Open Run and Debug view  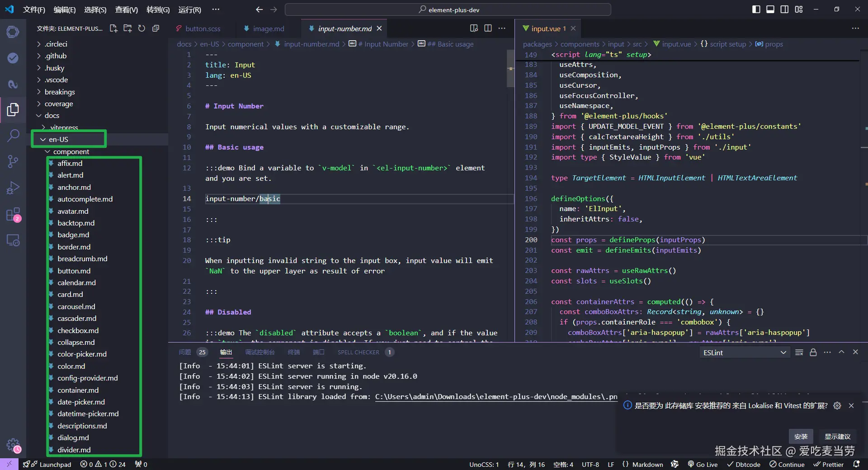click(x=13, y=188)
